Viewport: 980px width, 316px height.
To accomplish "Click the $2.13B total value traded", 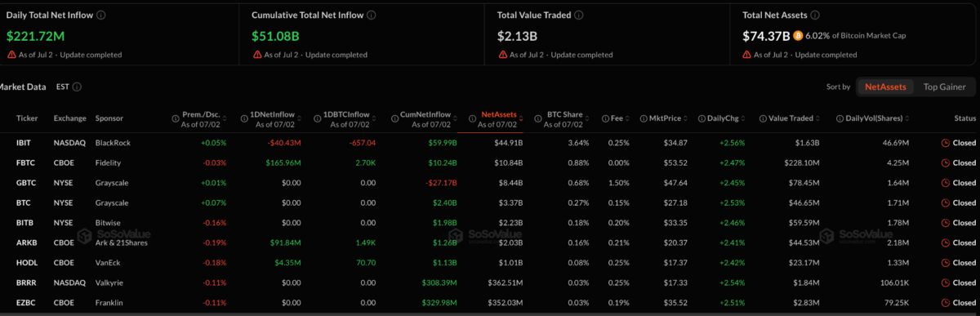I will [x=517, y=36].
